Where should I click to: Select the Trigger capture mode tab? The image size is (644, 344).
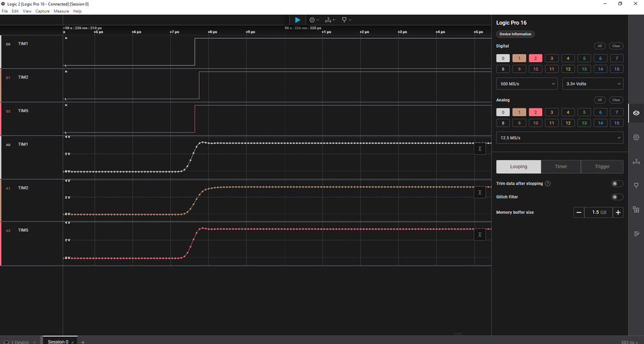pos(602,167)
